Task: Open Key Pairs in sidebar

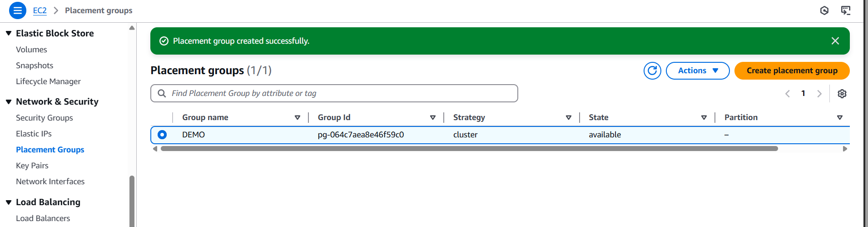Action: [x=32, y=166]
